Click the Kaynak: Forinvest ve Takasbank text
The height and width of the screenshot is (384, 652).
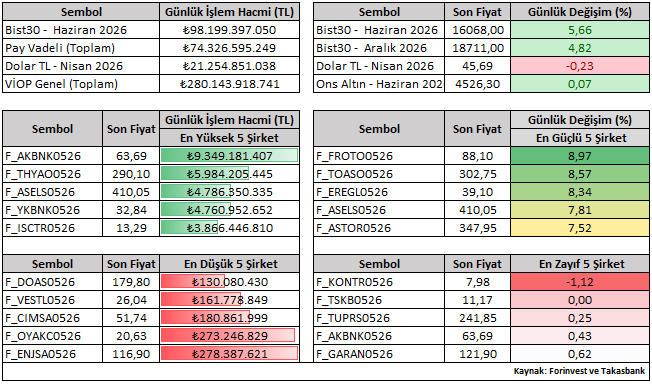pyautogui.click(x=580, y=371)
